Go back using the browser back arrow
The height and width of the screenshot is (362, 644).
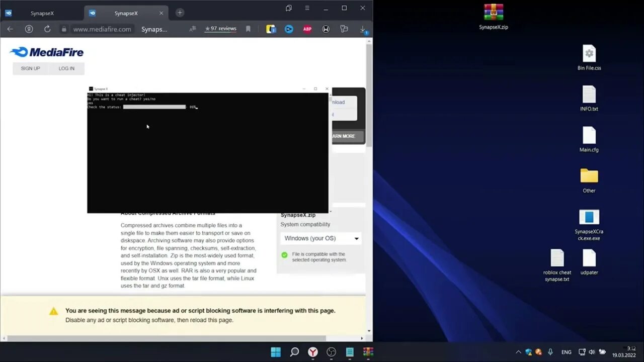pos(10,29)
